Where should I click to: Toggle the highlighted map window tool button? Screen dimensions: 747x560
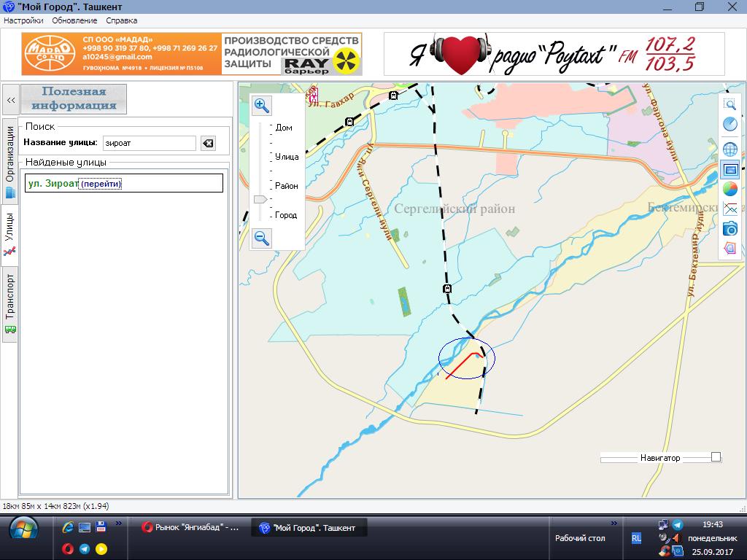729,170
